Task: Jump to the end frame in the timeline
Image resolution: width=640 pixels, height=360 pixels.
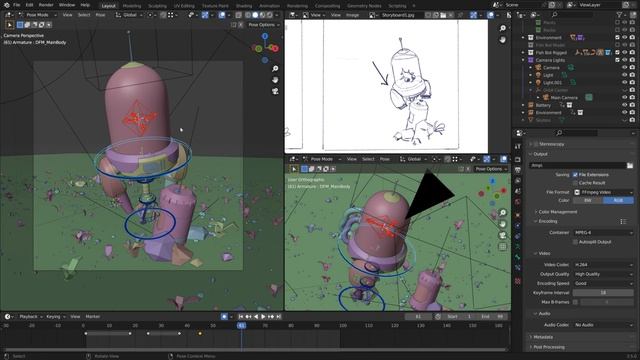Action: click(x=279, y=317)
